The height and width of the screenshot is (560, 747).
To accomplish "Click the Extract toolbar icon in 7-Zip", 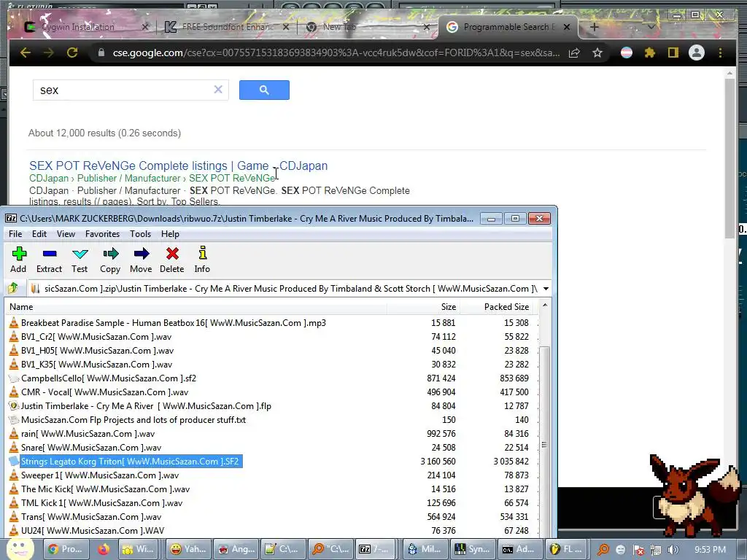I will point(49,260).
